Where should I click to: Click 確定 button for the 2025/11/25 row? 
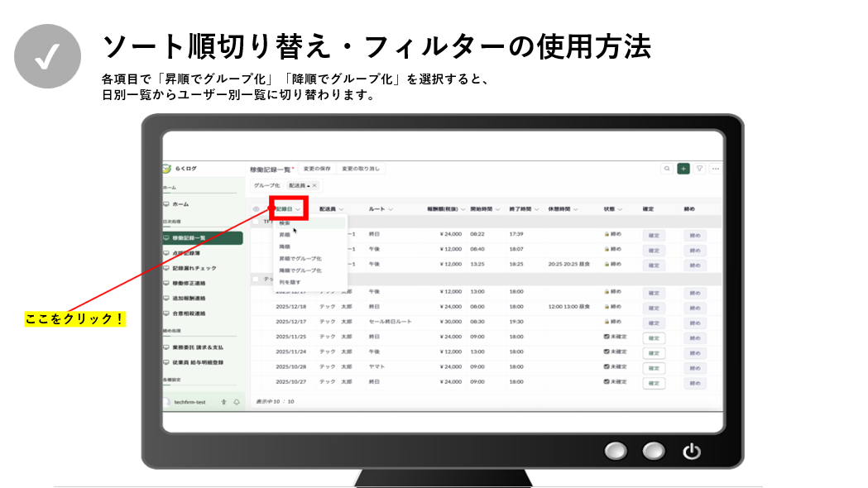(x=654, y=337)
